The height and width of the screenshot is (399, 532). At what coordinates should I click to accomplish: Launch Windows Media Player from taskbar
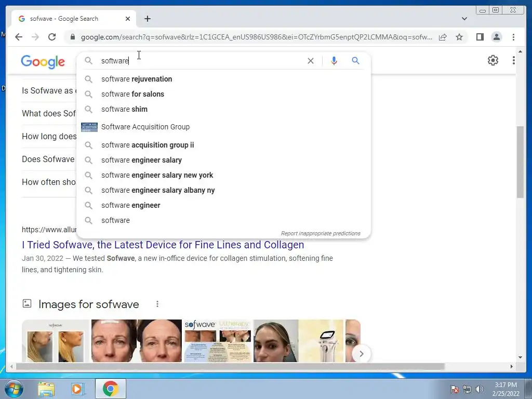pyautogui.click(x=78, y=389)
